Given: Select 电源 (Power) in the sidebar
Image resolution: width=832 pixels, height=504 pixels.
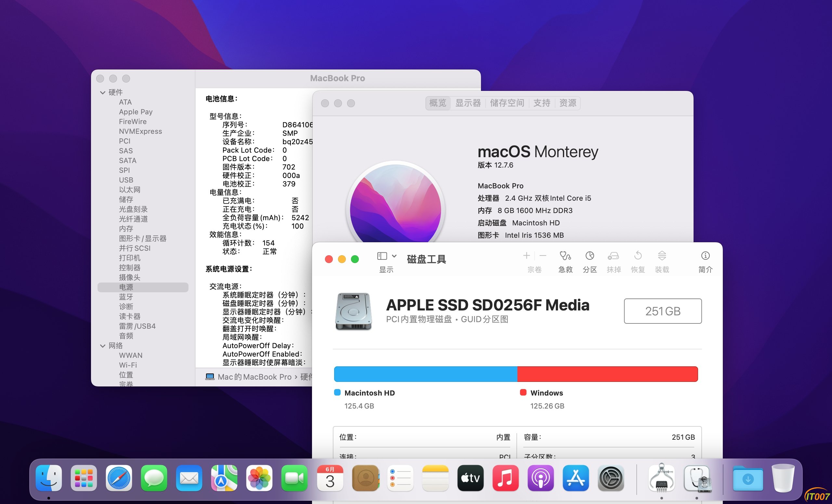Looking at the screenshot, I should click(x=143, y=287).
